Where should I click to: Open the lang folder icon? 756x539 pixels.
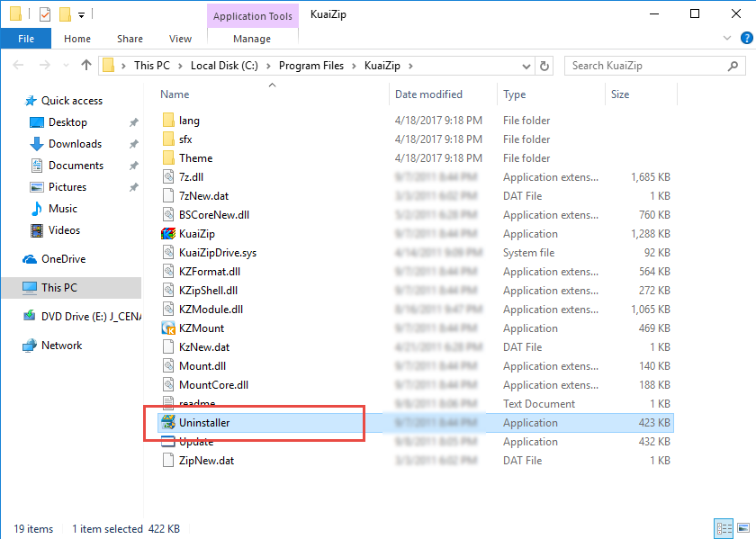[168, 121]
